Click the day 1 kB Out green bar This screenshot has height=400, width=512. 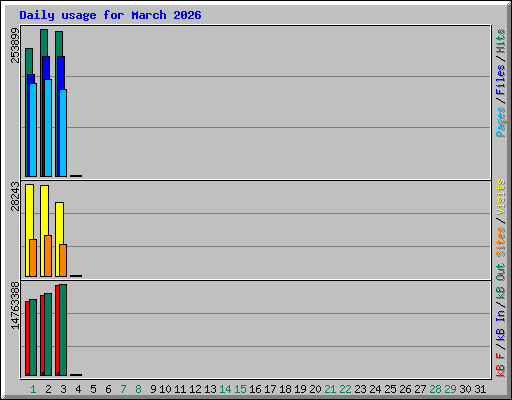pyautogui.click(x=33, y=337)
